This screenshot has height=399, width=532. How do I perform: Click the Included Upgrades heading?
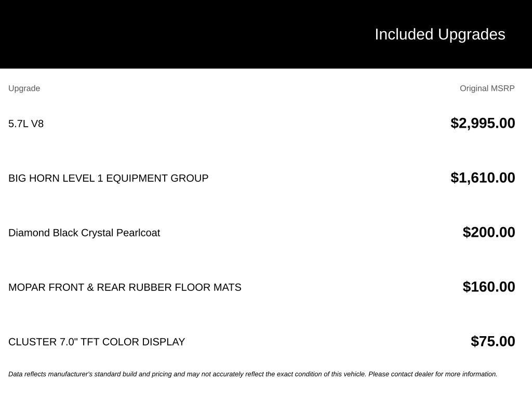click(x=440, y=35)
